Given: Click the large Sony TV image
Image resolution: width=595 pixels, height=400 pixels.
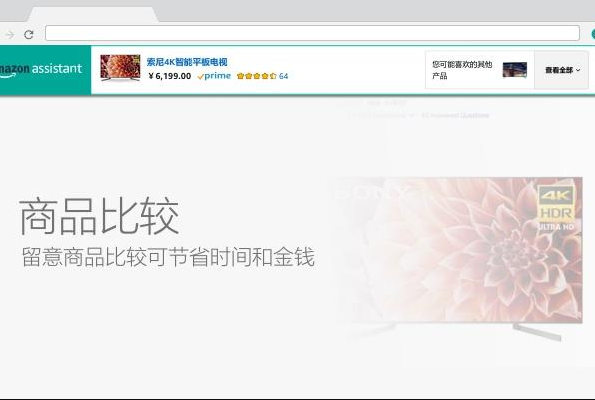Looking at the screenshot, I should [457, 258].
